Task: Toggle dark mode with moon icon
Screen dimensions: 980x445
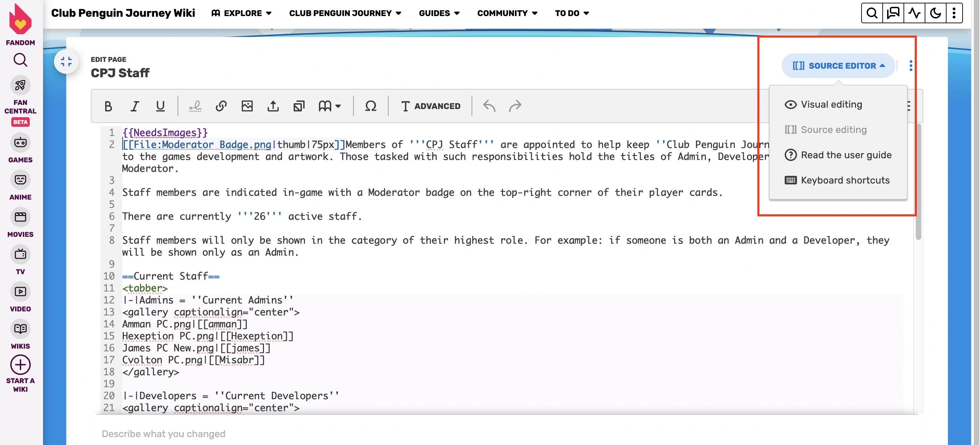Action: [935, 13]
